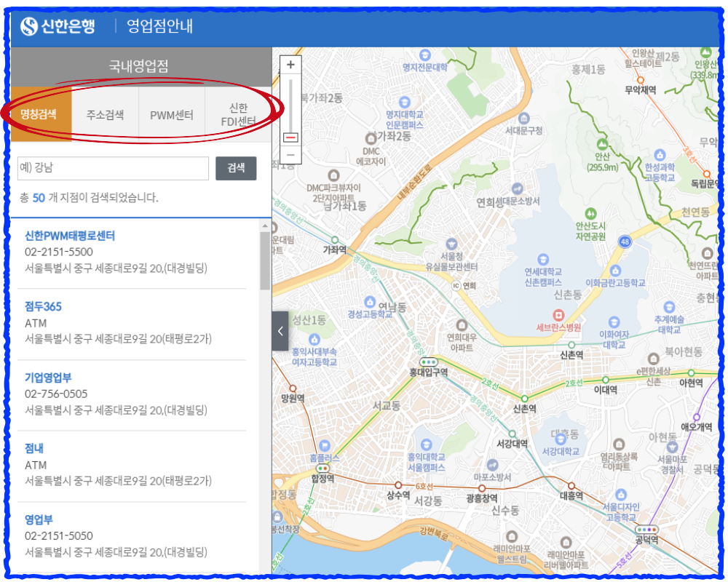Click the 홈플러스 store icon

tap(325, 445)
